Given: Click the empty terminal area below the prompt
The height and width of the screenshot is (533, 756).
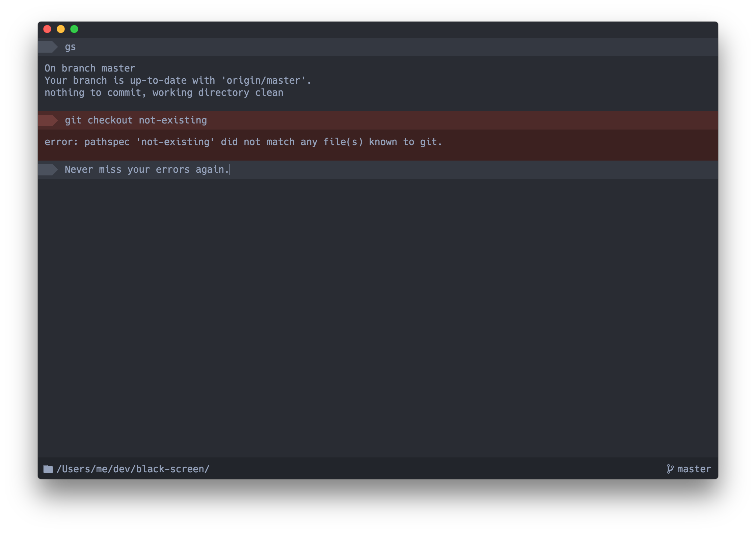Looking at the screenshot, I should (x=378, y=317).
